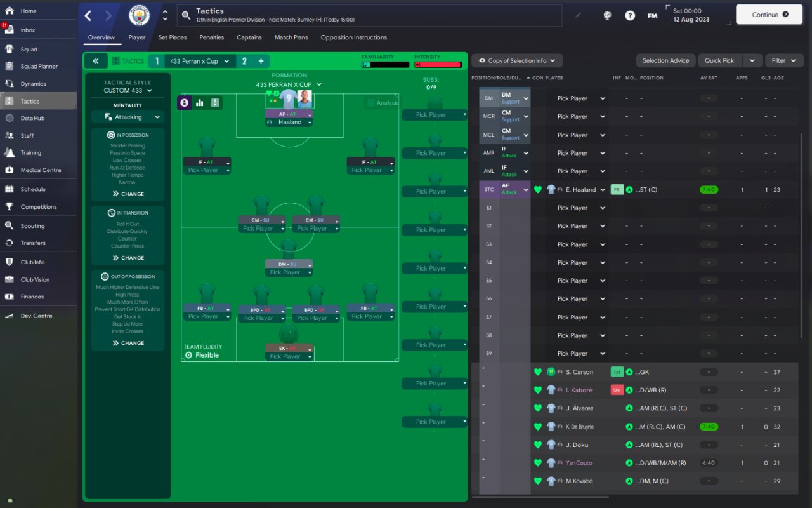Toggle the heart icon for K. De Bruyne
The image size is (812, 508).
pos(538,427)
